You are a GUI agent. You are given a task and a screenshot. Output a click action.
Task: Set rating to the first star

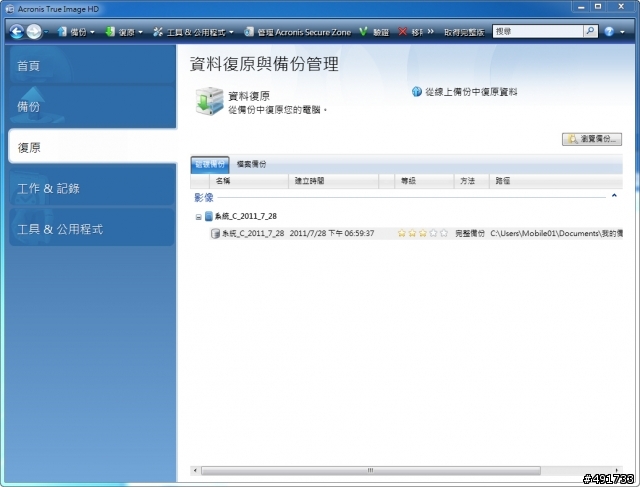[402, 233]
